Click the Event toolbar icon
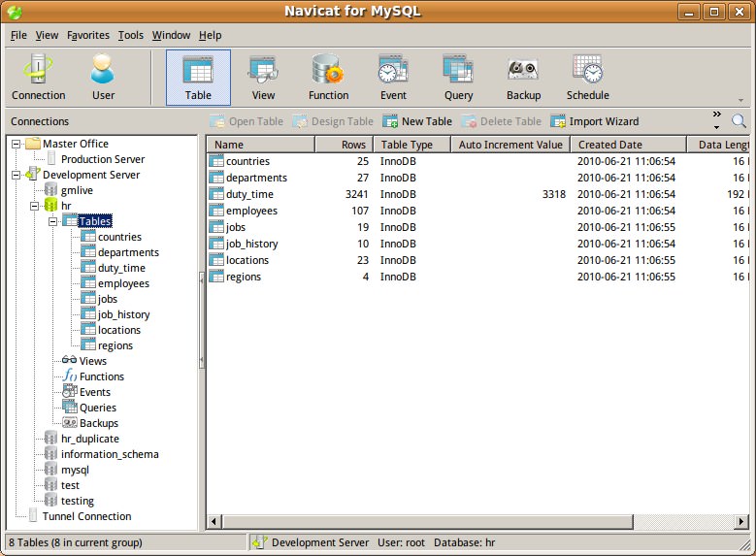 [x=393, y=78]
